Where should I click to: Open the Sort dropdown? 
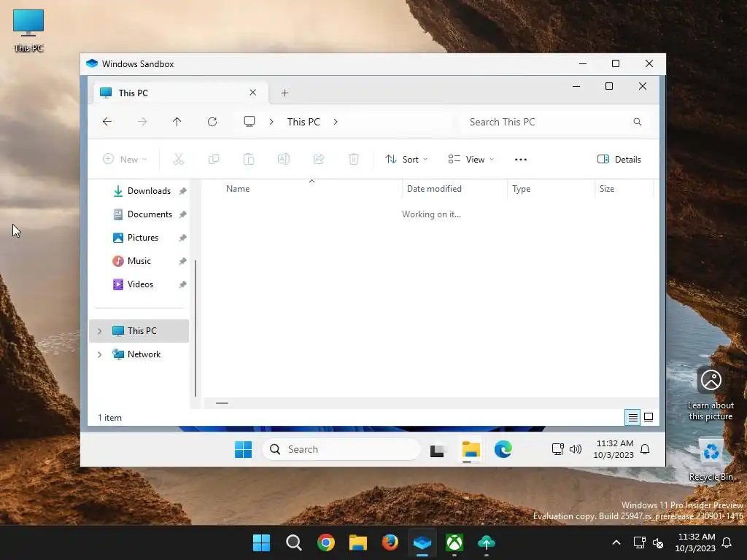coord(406,160)
